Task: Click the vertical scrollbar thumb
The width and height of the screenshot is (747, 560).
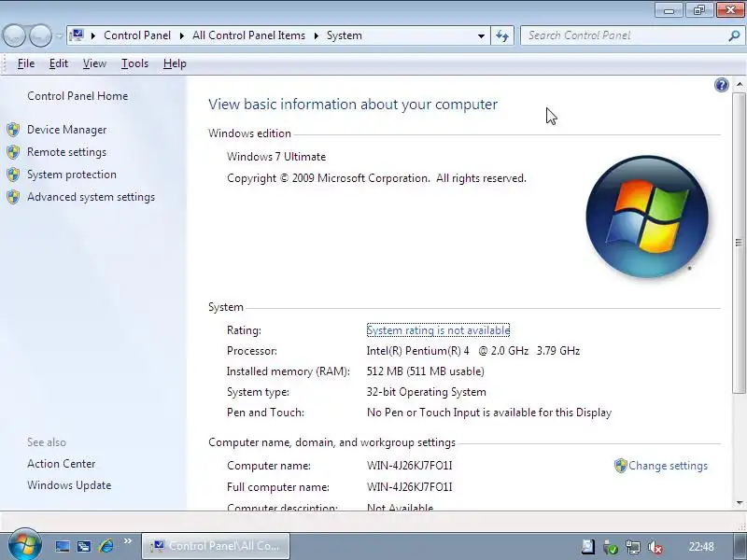Action: (x=739, y=243)
